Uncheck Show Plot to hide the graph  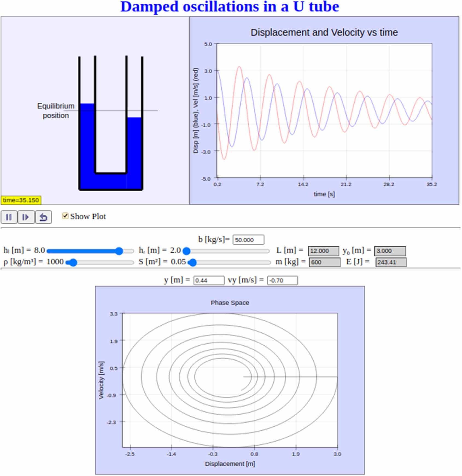click(x=65, y=216)
